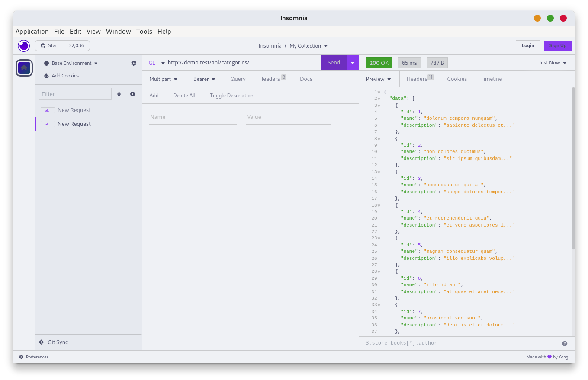Collapse the object fold on line 8

379,139
